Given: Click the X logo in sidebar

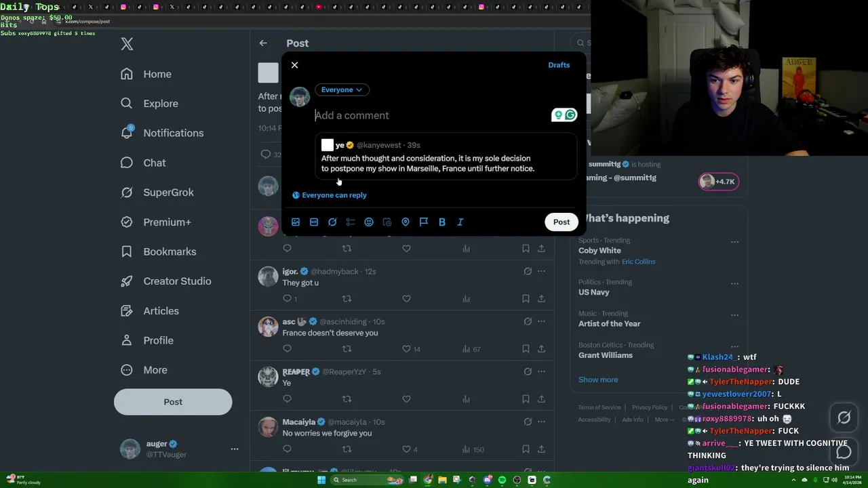Looking at the screenshot, I should tap(127, 44).
